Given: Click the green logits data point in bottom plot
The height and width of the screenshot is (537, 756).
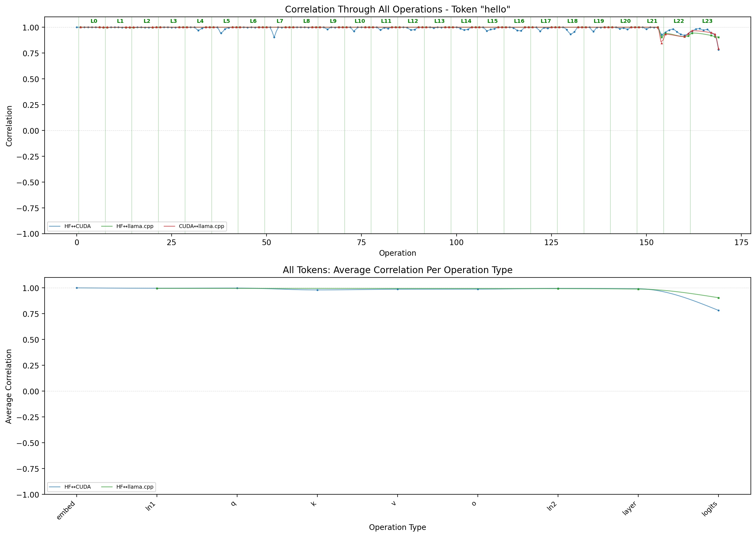Looking at the screenshot, I should [718, 298].
